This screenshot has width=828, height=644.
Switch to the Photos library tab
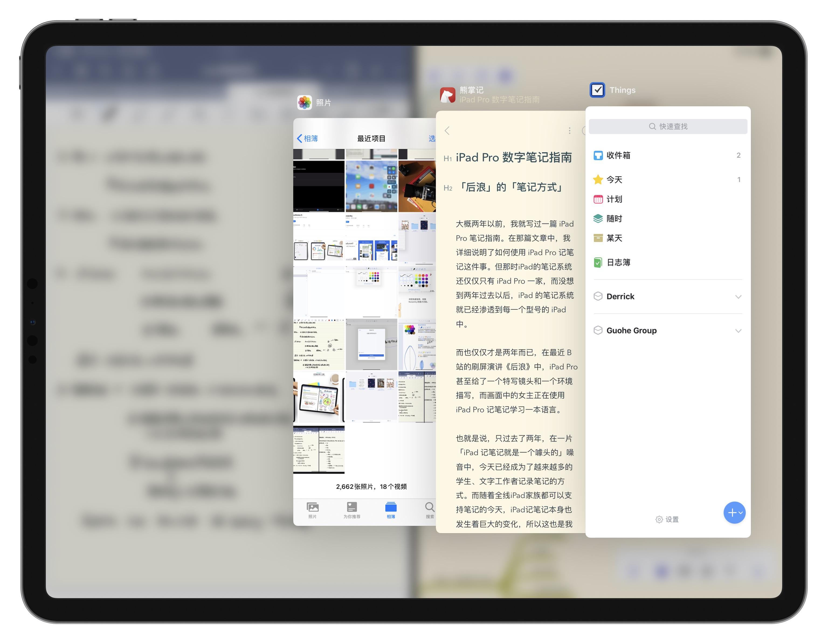(312, 510)
